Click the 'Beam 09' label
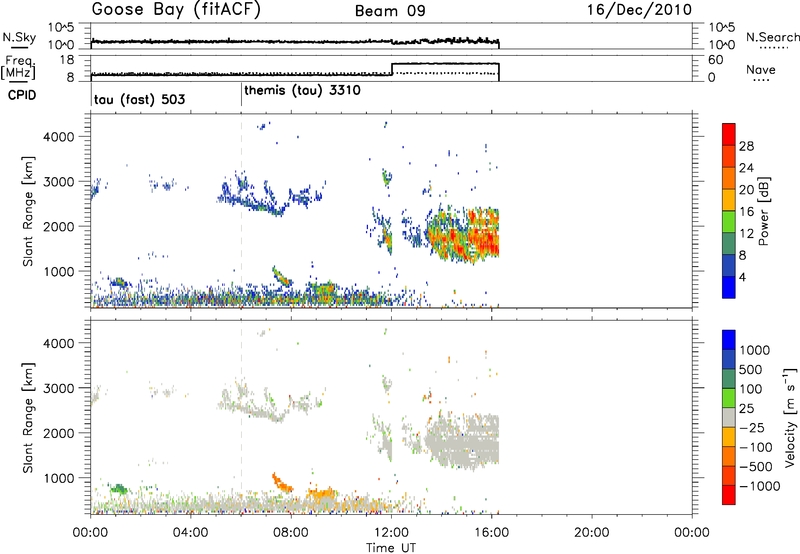 pyautogui.click(x=390, y=11)
